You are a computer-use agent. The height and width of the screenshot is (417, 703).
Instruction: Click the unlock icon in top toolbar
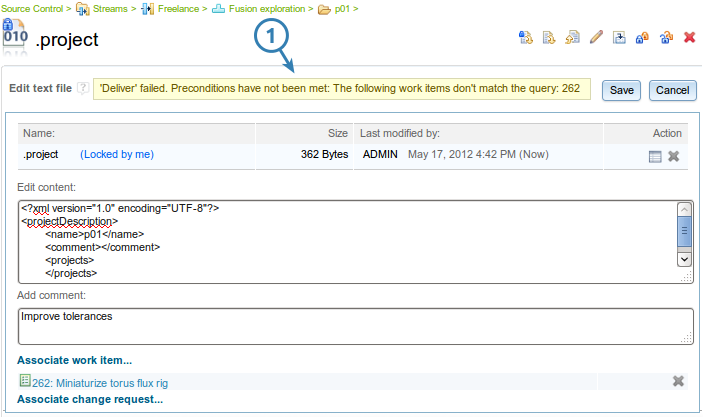pos(666,38)
